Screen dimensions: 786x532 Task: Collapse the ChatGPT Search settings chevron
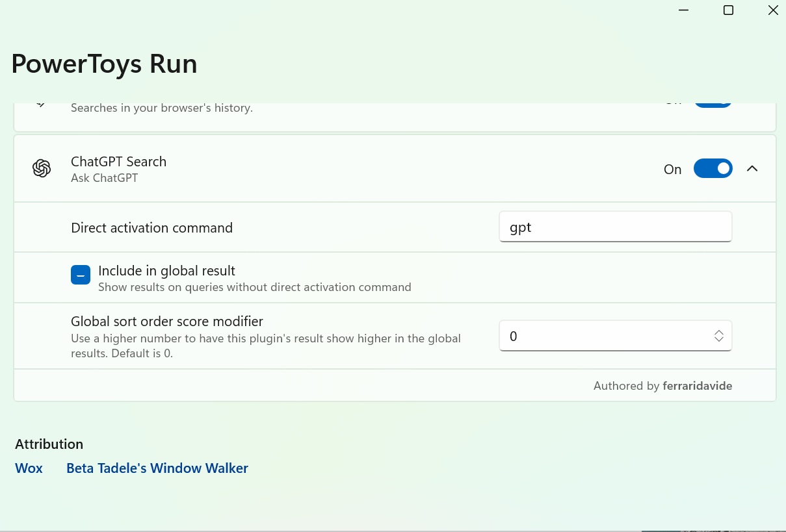[752, 169]
